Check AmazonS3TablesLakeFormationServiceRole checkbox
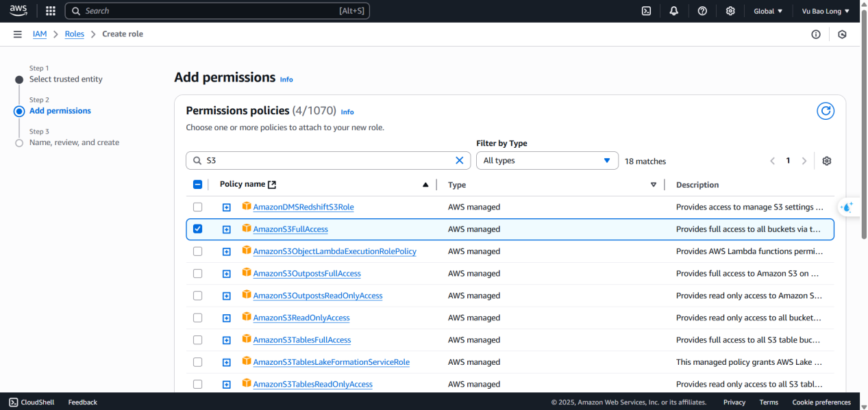 click(x=198, y=362)
